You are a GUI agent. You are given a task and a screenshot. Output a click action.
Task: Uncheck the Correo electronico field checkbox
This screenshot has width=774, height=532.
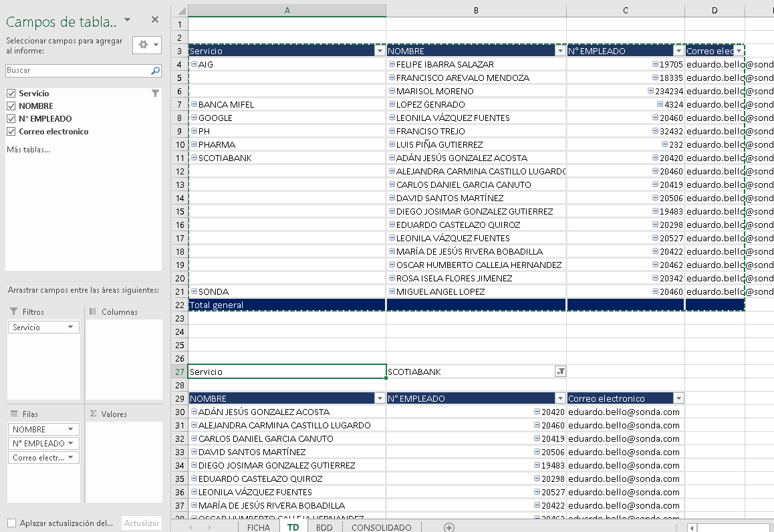coord(11,132)
